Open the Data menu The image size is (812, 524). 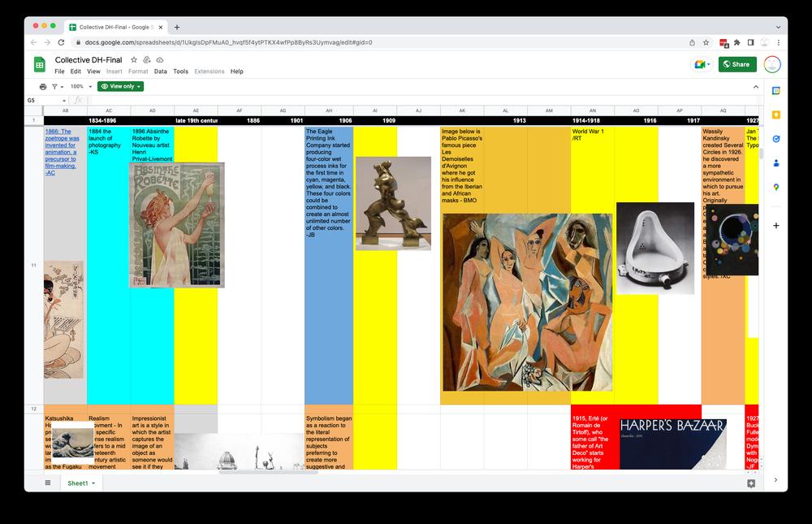[161, 71]
